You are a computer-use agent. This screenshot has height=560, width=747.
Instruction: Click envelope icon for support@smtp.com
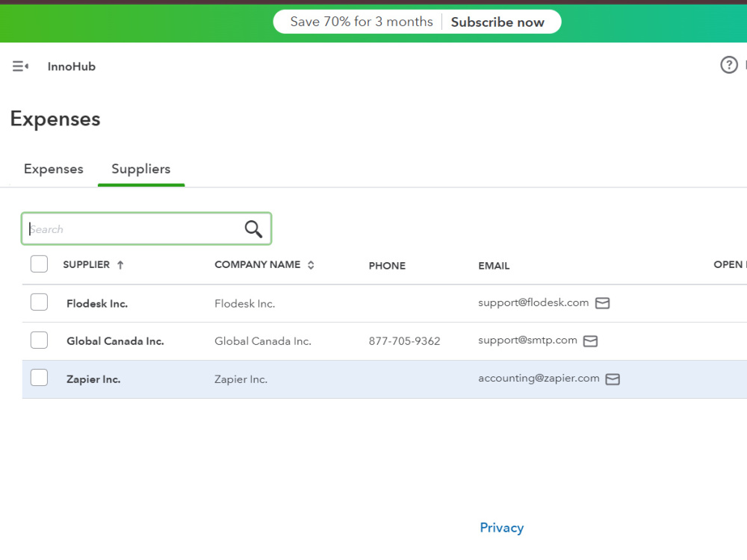point(590,341)
